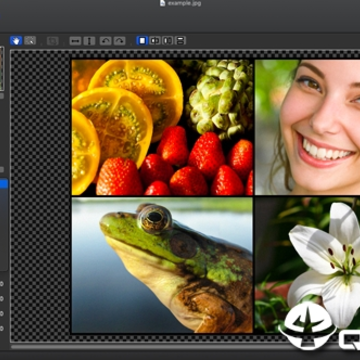Click the frog photo in the canvas
This screenshot has height=360, width=360.
(x=162, y=265)
